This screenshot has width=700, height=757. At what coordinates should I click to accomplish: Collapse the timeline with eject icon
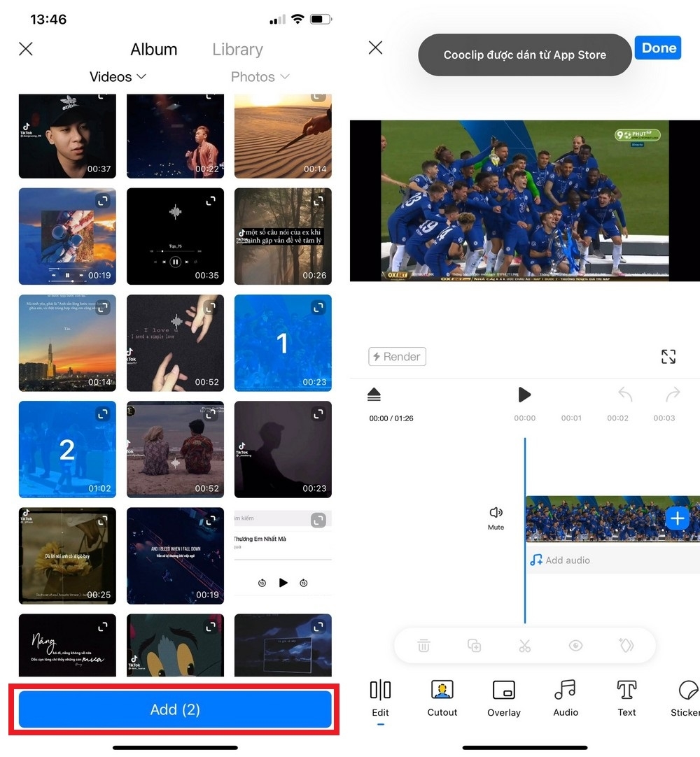[374, 395]
